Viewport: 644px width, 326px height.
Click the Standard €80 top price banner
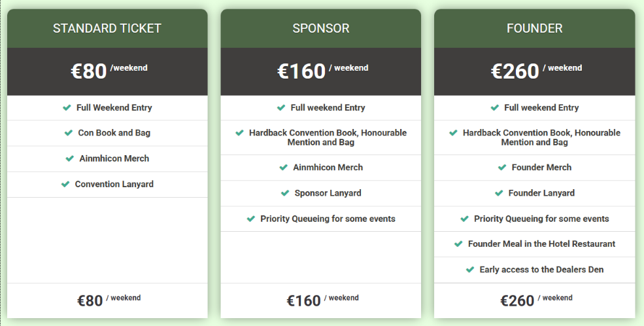(108, 71)
